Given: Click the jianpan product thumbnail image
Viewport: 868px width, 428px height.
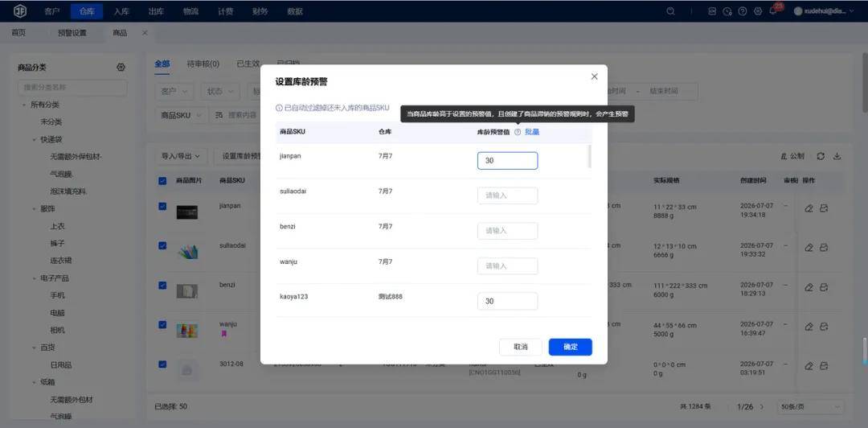Looking at the screenshot, I should (187, 212).
